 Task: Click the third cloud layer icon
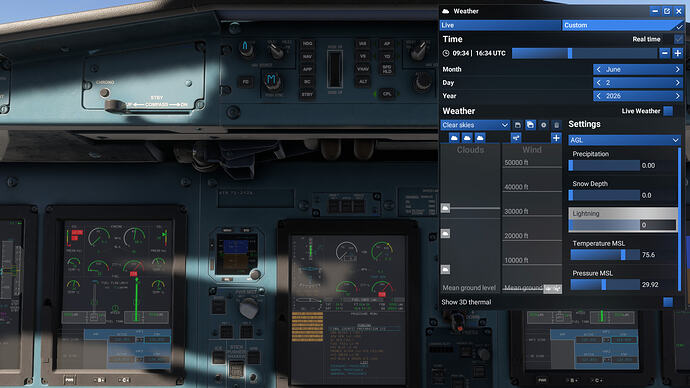(480, 138)
